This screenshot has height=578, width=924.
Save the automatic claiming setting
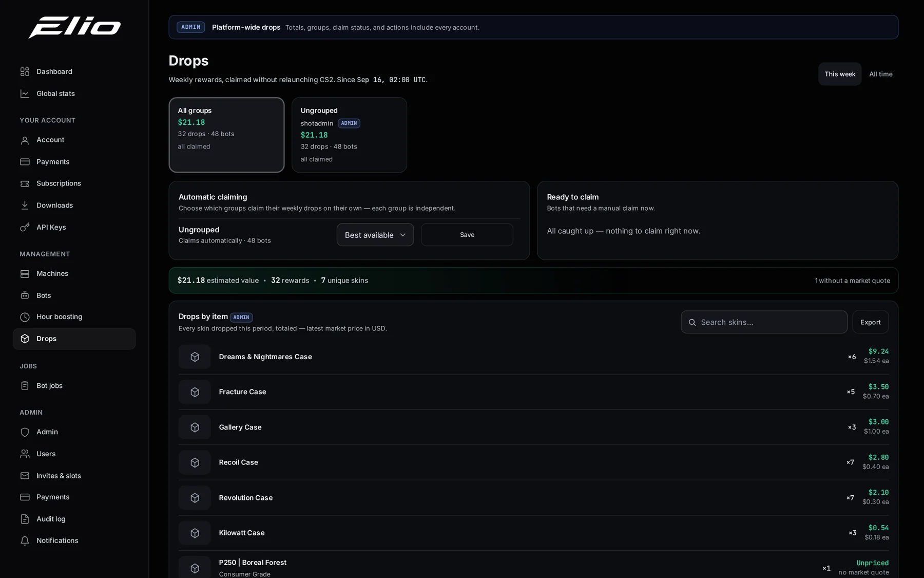[x=467, y=235]
